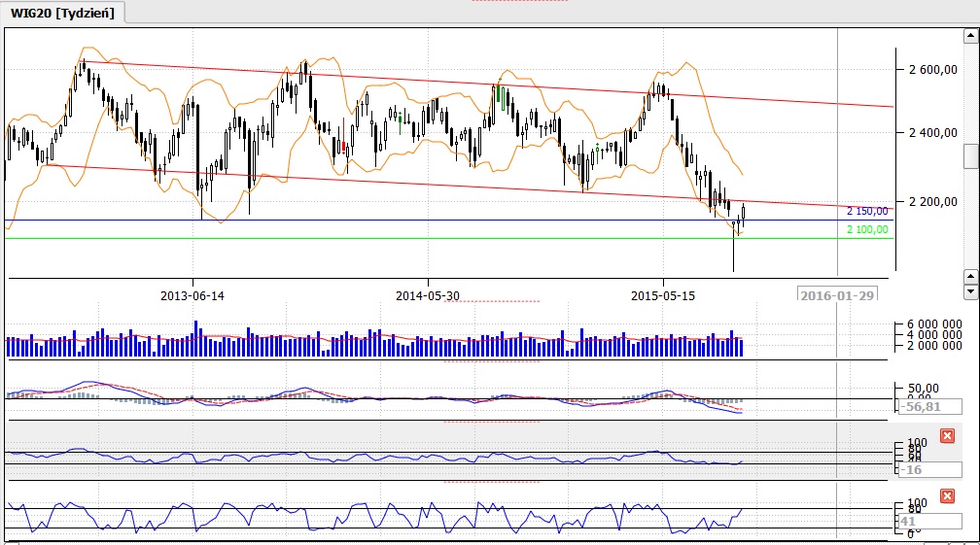Click the -56,81 indicator value box
The height and width of the screenshot is (545, 980).
point(917,408)
